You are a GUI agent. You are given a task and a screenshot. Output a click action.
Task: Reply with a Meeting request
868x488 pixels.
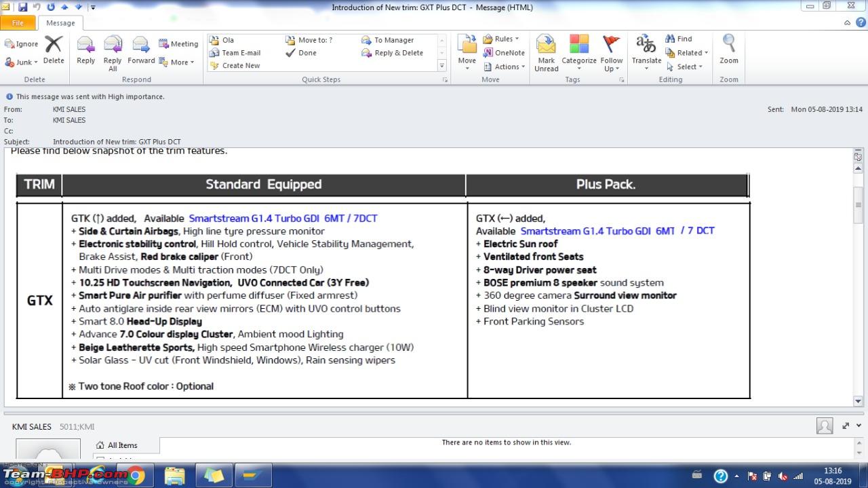pos(178,44)
